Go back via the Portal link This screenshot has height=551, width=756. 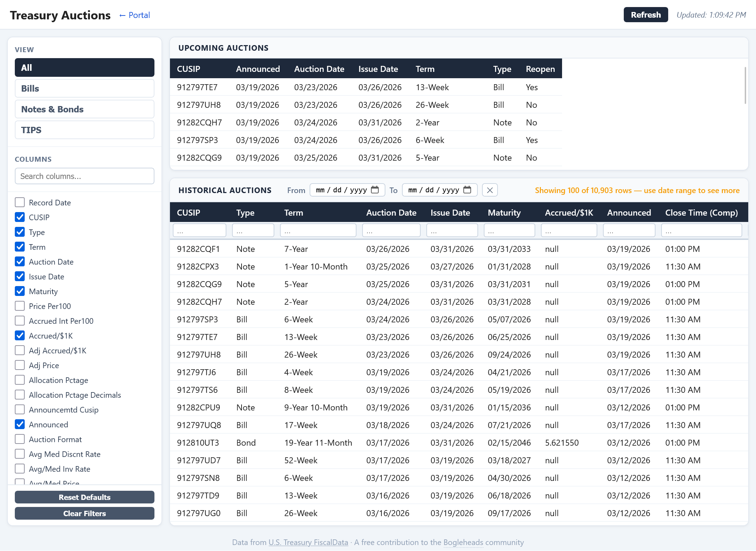pos(134,15)
